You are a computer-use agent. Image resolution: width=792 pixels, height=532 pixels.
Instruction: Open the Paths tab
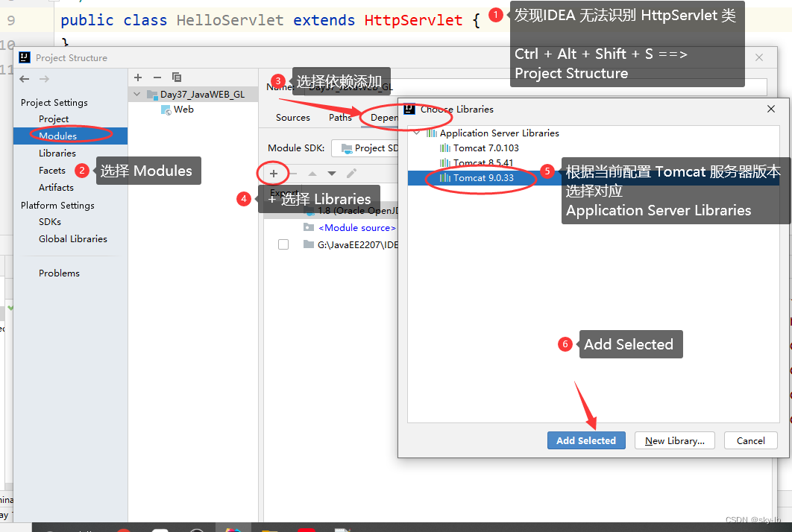click(340, 118)
